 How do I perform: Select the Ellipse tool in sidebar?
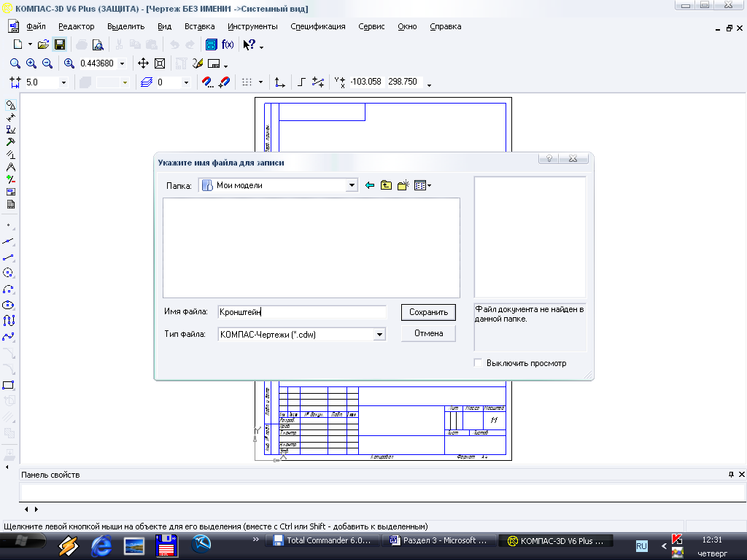[9, 305]
